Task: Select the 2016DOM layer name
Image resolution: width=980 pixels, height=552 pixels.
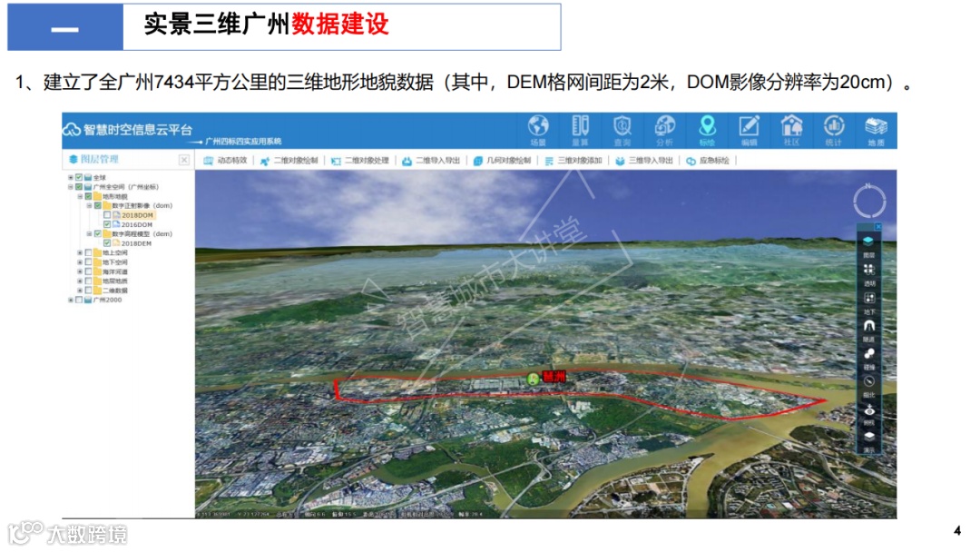Action: coord(137,224)
